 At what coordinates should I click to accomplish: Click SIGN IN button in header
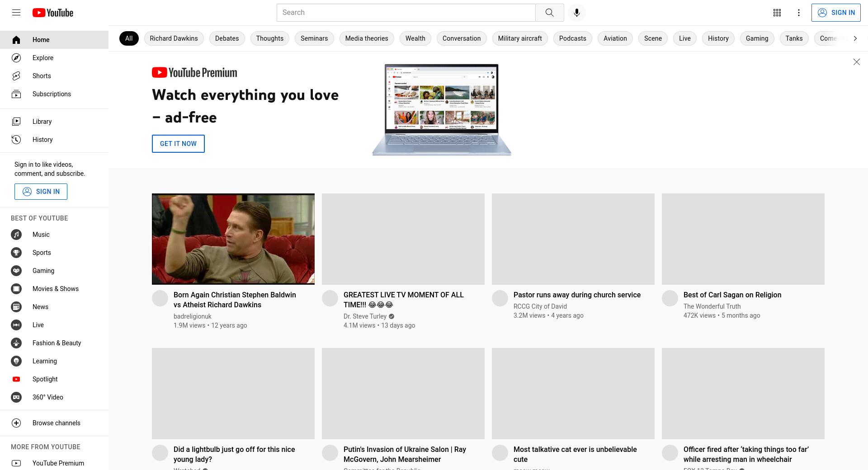(836, 13)
